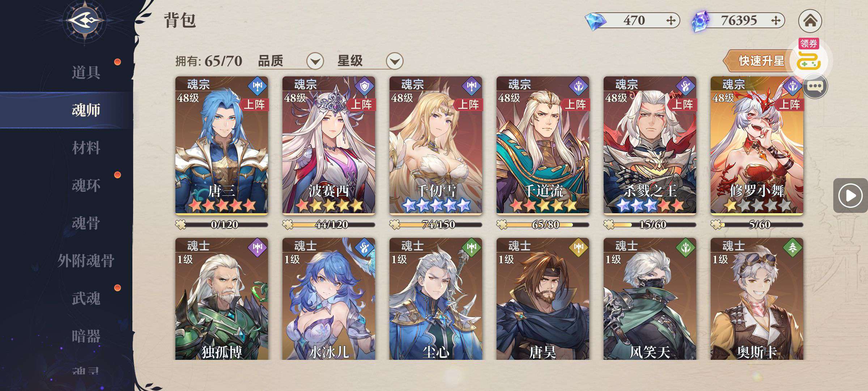Image resolution: width=868 pixels, height=391 pixels.
Task: Select the 唐昊 character card
Action: [542, 299]
